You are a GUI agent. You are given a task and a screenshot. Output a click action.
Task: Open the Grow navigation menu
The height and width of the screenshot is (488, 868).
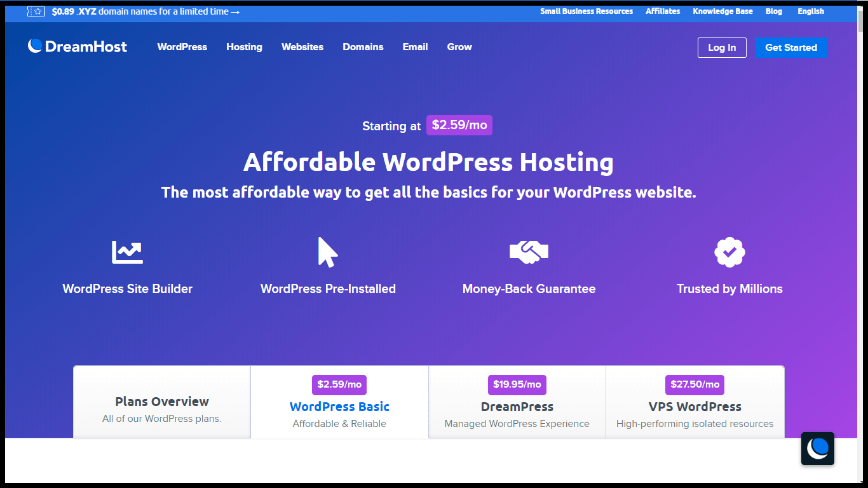tap(459, 47)
